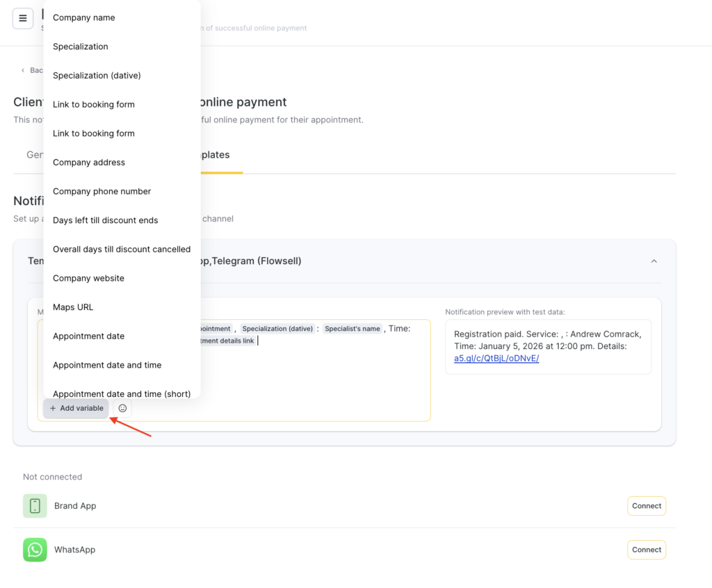Insert Company address variable
Screen dimensions: 712x588
89,163
